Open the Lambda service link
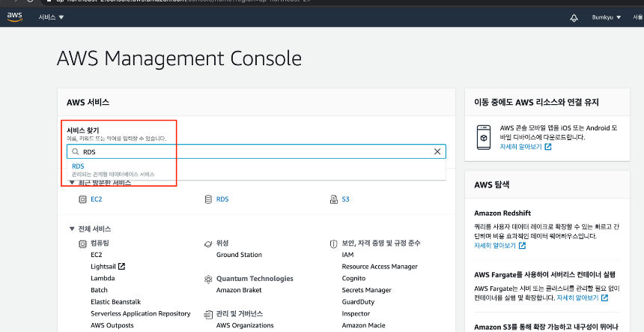The height and width of the screenshot is (332, 644). (103, 278)
